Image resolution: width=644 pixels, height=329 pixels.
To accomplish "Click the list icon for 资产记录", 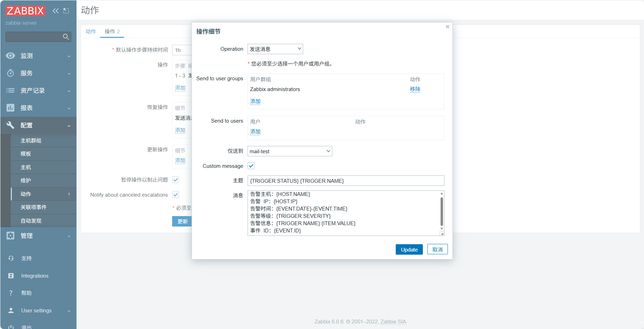I will click(x=10, y=90).
